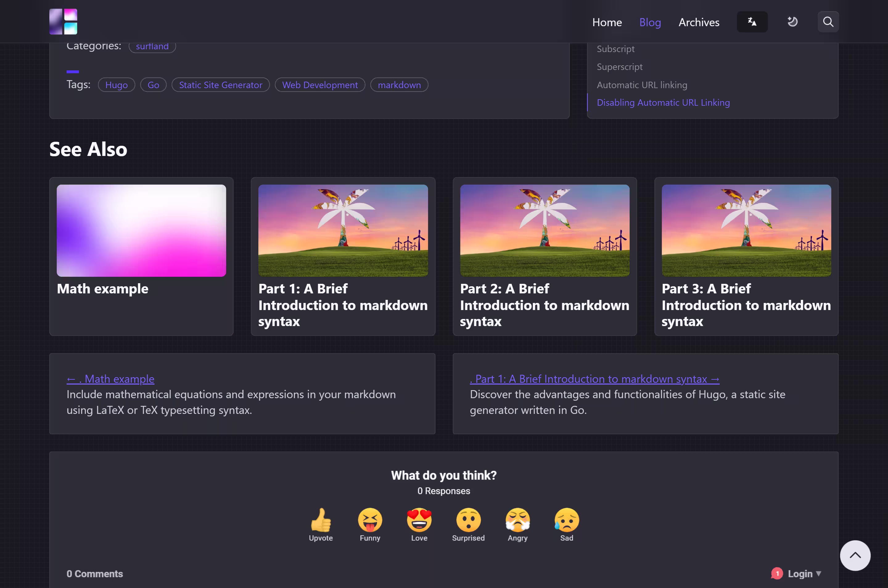Open the Hugo tag
888x588 pixels.
(116, 85)
